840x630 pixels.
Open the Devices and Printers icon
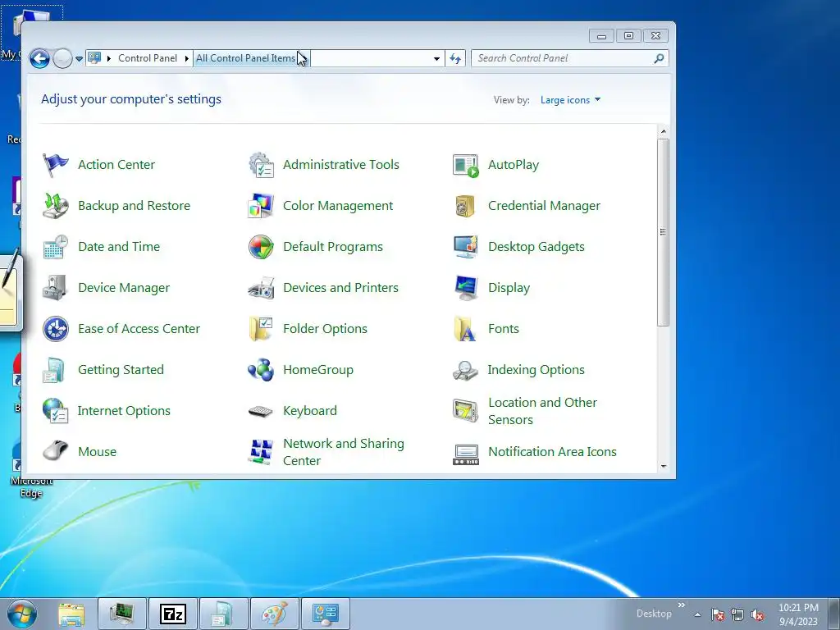[261, 288]
